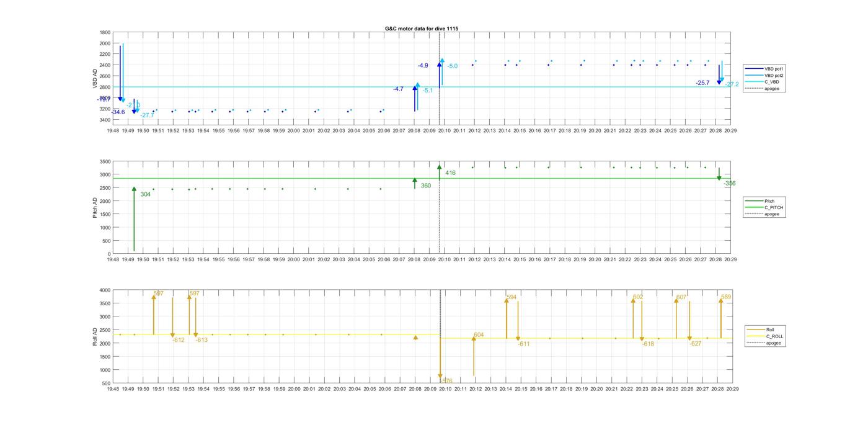
Task: Click the '-613' roll data label
Action: tap(201, 340)
